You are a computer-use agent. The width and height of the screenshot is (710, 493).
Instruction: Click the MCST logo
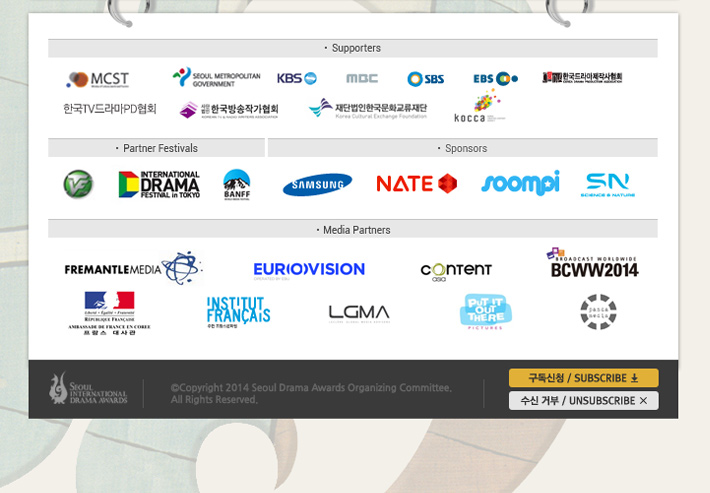(x=98, y=79)
